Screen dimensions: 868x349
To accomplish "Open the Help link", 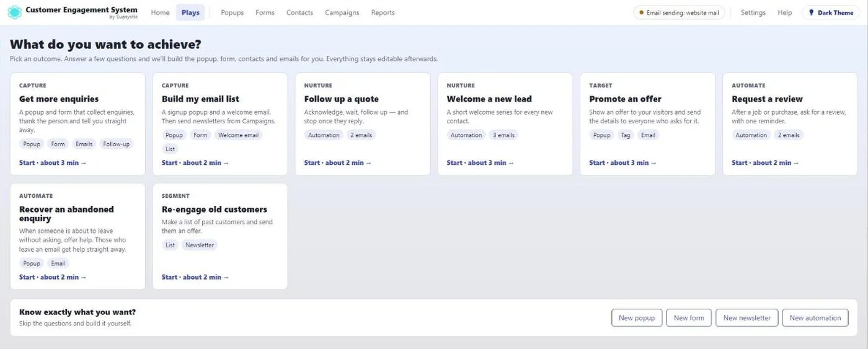I will 784,12.
